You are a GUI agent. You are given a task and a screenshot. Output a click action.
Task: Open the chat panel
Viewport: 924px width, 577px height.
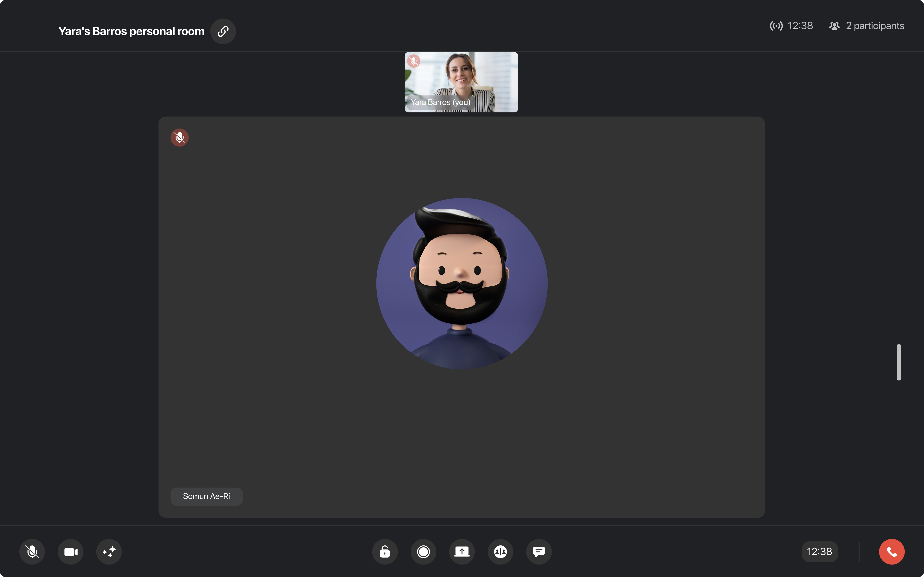pos(539,551)
